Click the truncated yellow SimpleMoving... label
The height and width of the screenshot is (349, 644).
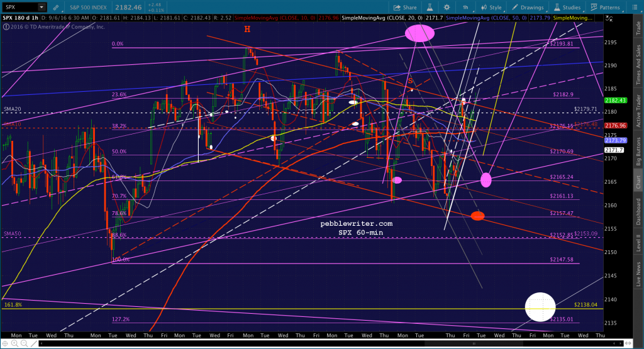572,18
